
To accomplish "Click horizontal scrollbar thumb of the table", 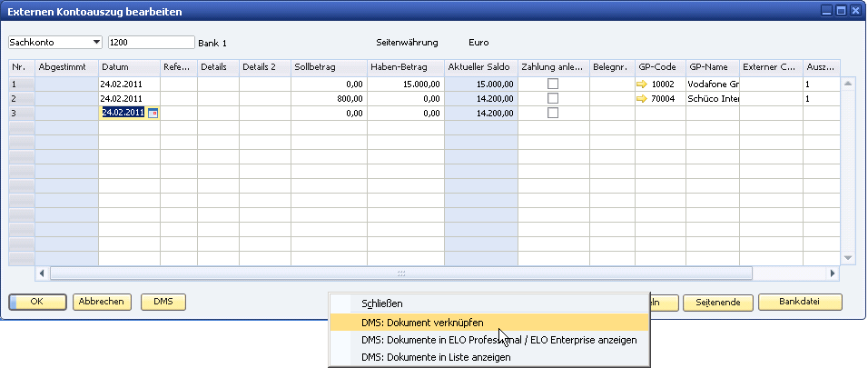I will pyautogui.click(x=401, y=274).
